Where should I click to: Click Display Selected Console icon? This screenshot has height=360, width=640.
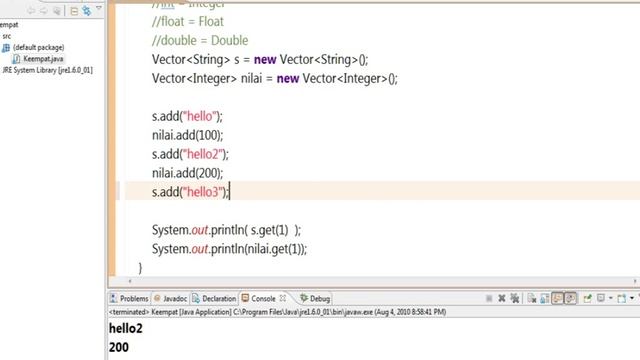(x=601, y=298)
